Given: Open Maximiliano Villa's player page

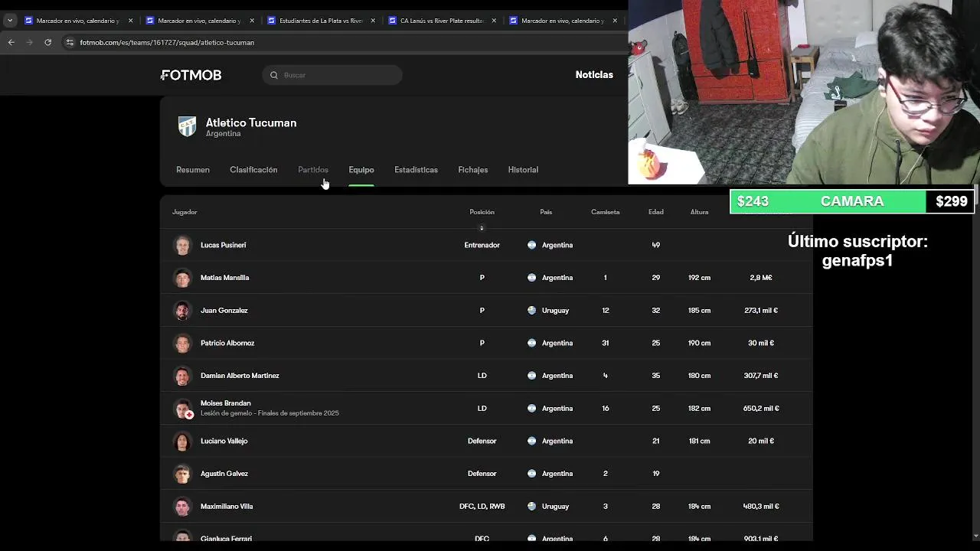Looking at the screenshot, I should click(x=227, y=507).
